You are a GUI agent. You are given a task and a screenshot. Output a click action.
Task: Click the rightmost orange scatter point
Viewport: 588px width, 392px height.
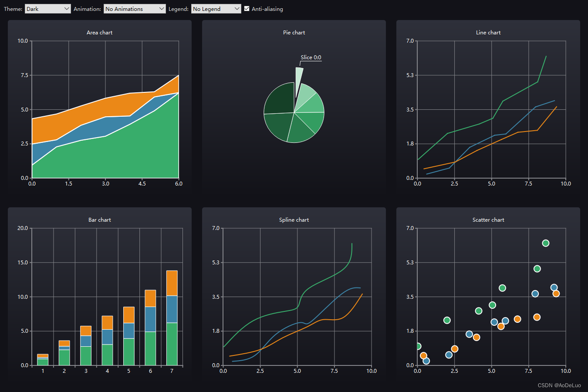[556, 294]
